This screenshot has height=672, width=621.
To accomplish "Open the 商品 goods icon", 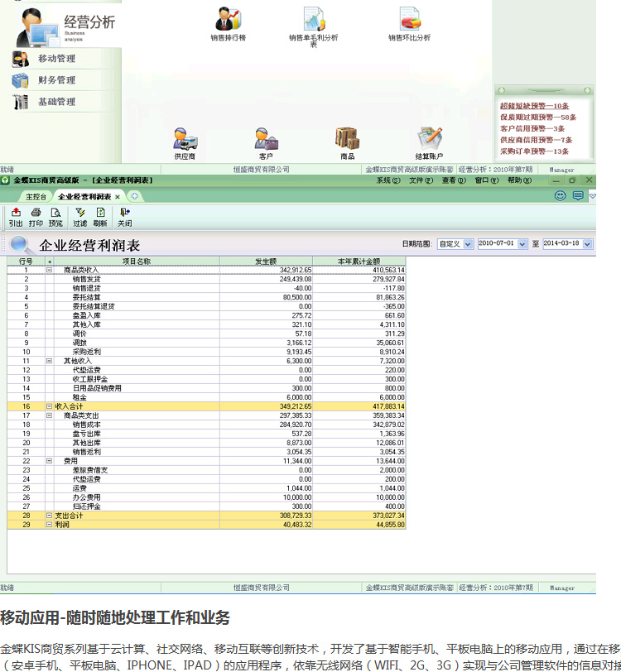I will pyautogui.click(x=348, y=138).
